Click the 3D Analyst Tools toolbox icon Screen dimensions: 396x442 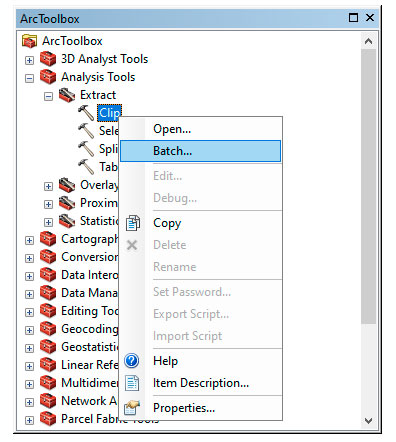(48, 59)
